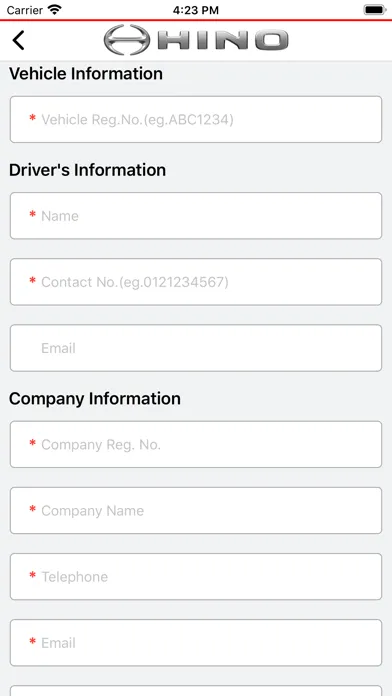Screen dimensions: 392x696
Task: Tap the Wi-Fi status icon
Action: pyautogui.click(x=55, y=10)
